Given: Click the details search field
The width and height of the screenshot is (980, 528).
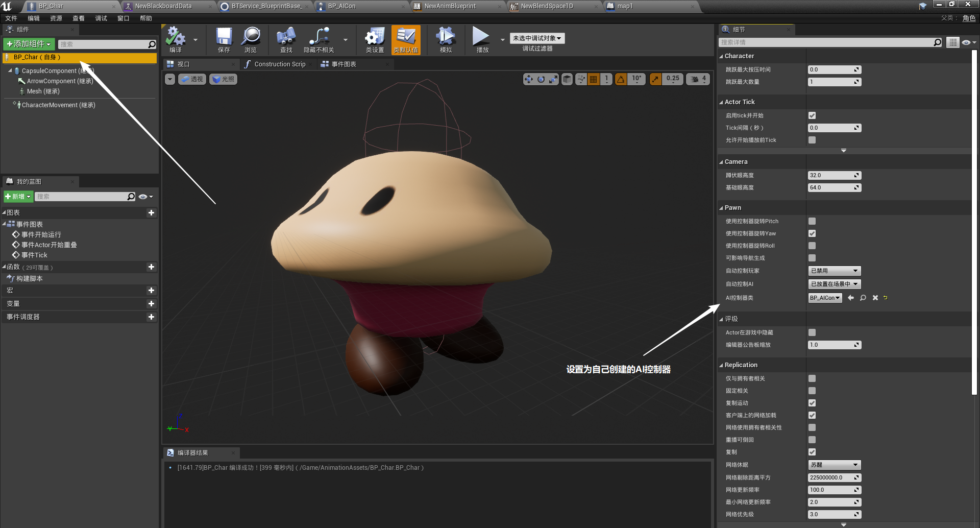Looking at the screenshot, I should click(830, 42).
